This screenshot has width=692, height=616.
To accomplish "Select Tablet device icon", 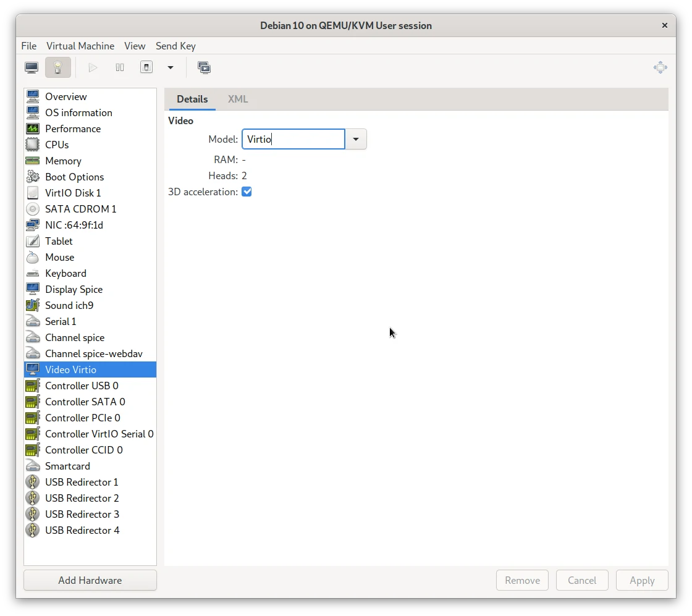I will click(x=33, y=241).
